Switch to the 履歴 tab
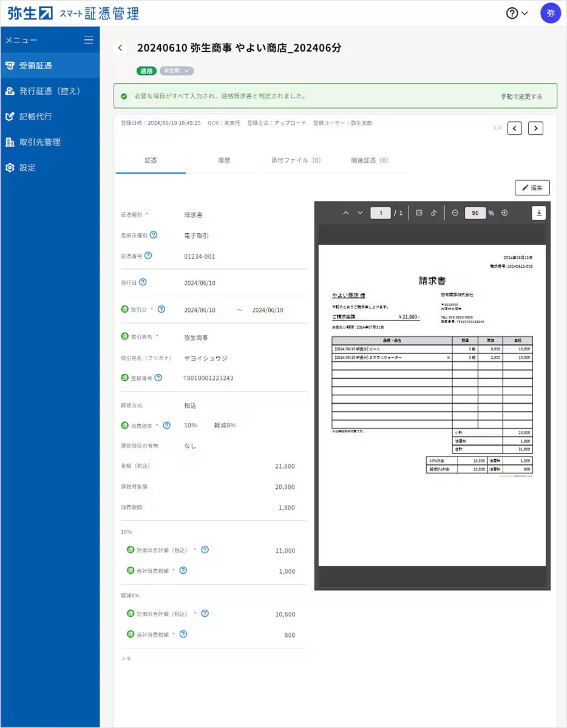Viewport: 567px width, 728px height. pyautogui.click(x=224, y=160)
